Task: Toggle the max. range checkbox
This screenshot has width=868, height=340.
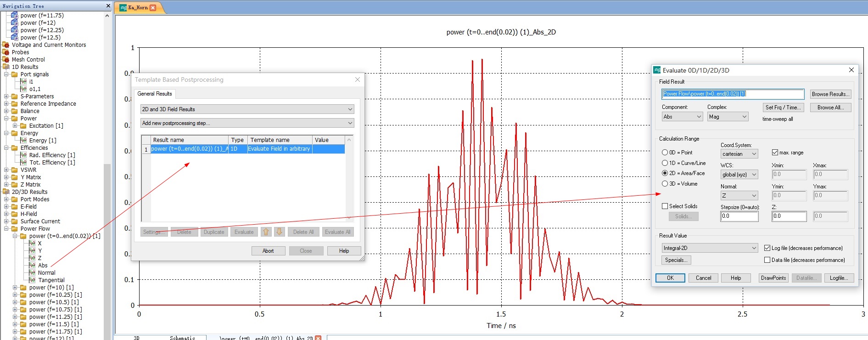Action: tap(775, 152)
